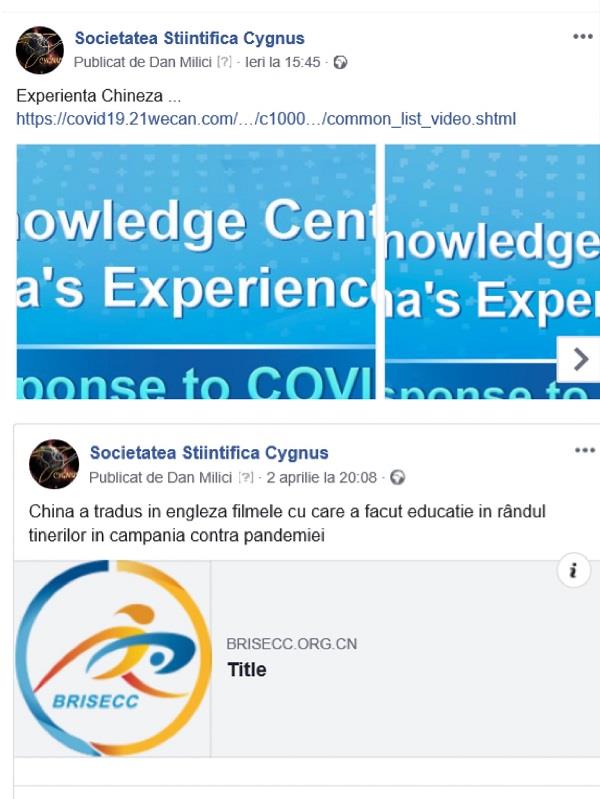The height and width of the screenshot is (799, 600).
Task: Click the BRISECC.ORG.CN domain text
Action: (x=292, y=644)
